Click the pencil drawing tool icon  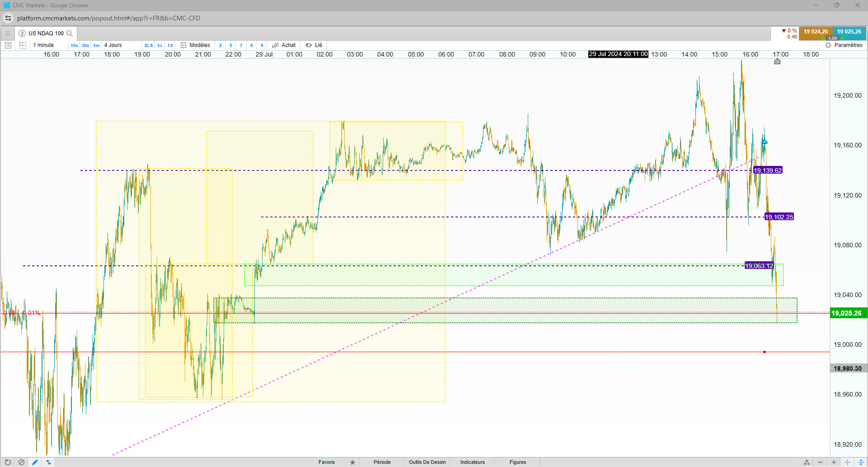[x=35, y=462]
